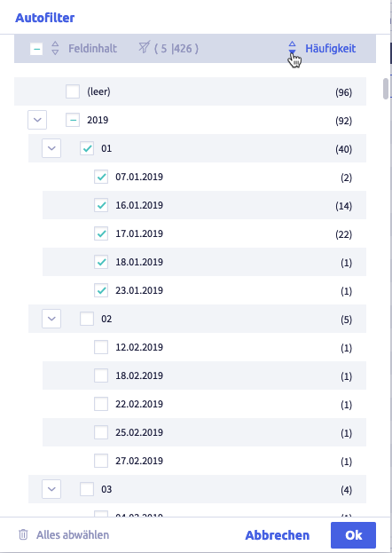Sort by Feldinhalt column header
The width and height of the screenshot is (392, 553).
point(92,48)
